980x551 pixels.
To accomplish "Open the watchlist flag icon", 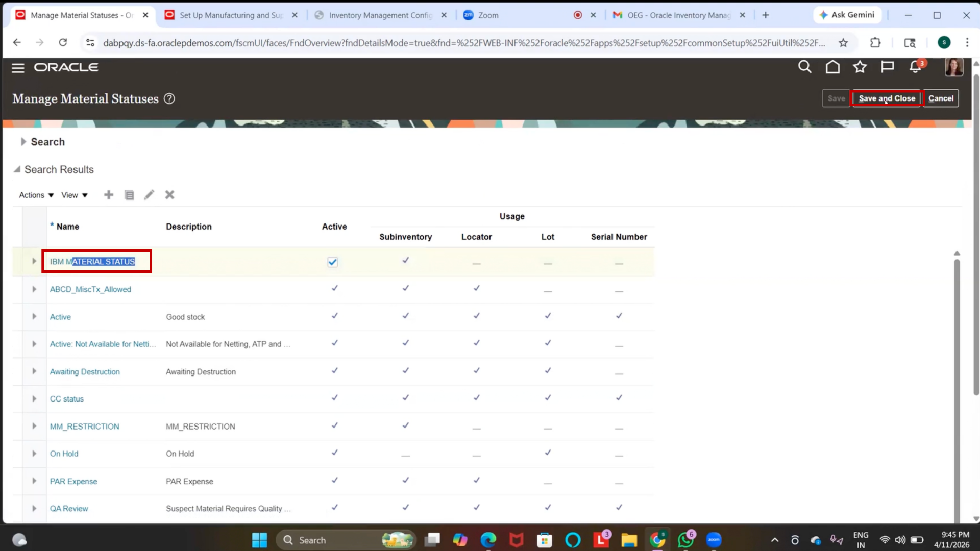I will click(888, 67).
